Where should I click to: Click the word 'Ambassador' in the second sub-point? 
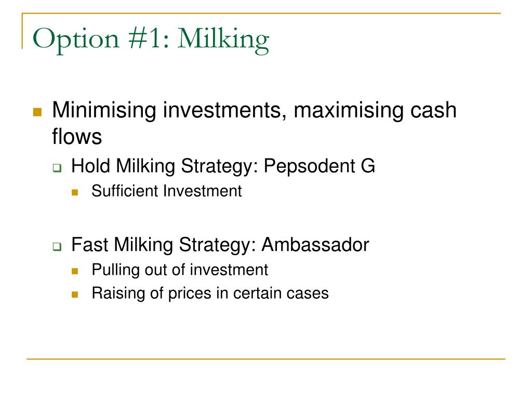[x=315, y=245]
